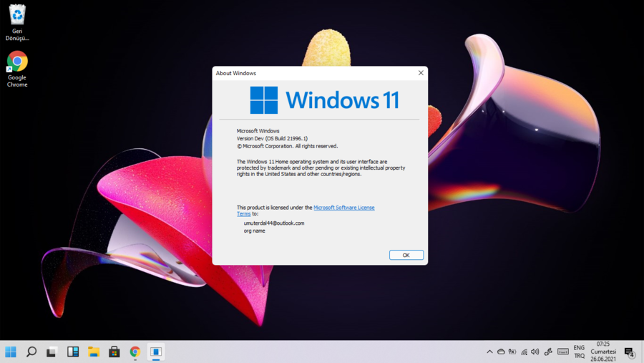This screenshot has height=363, width=644.
Task: Expand the hidden tray icons chevron
Action: pyautogui.click(x=489, y=352)
